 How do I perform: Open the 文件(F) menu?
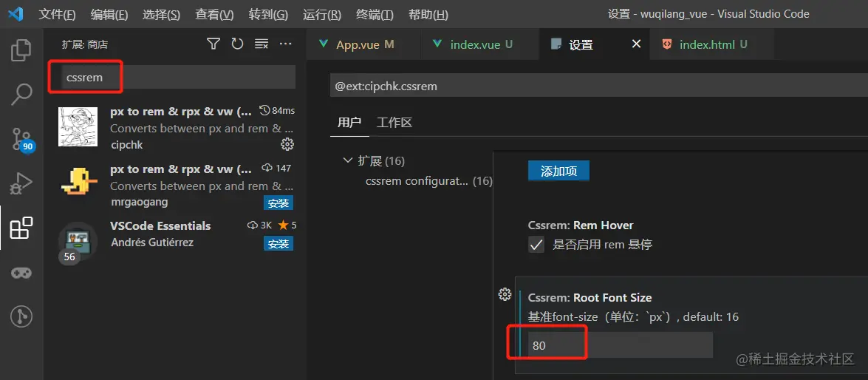tap(57, 14)
